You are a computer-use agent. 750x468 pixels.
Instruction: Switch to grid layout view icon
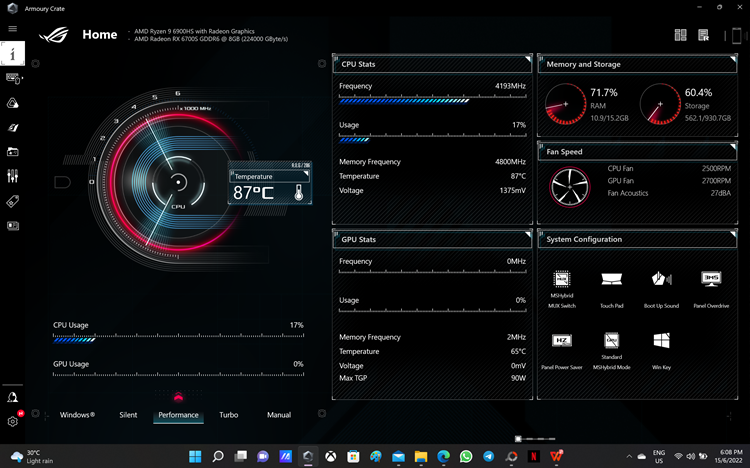680,34
